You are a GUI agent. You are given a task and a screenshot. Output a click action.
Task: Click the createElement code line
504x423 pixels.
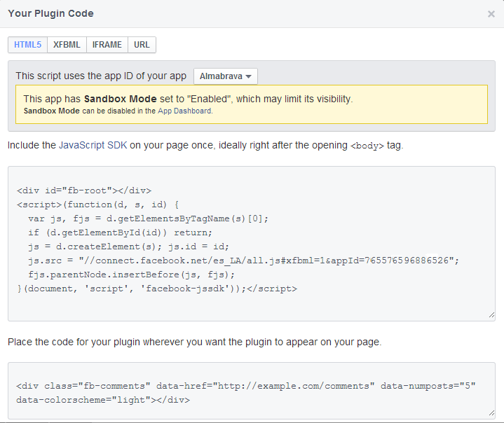click(x=128, y=247)
